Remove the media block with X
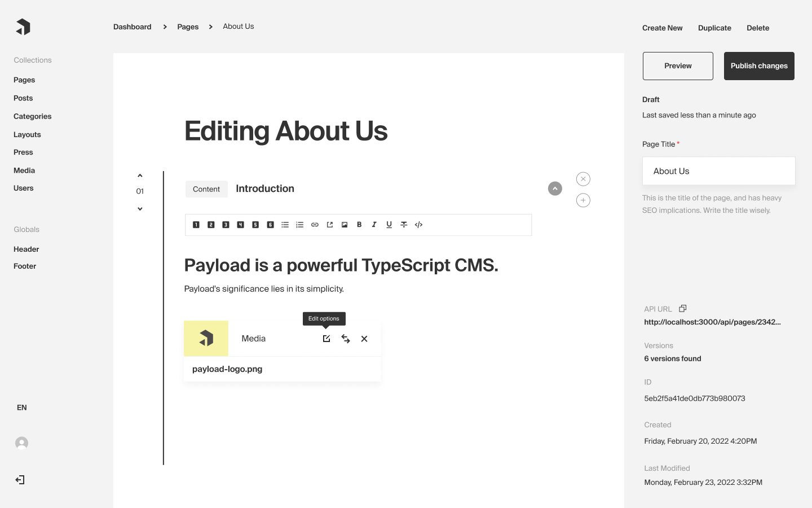Image resolution: width=812 pixels, height=508 pixels. (364, 339)
